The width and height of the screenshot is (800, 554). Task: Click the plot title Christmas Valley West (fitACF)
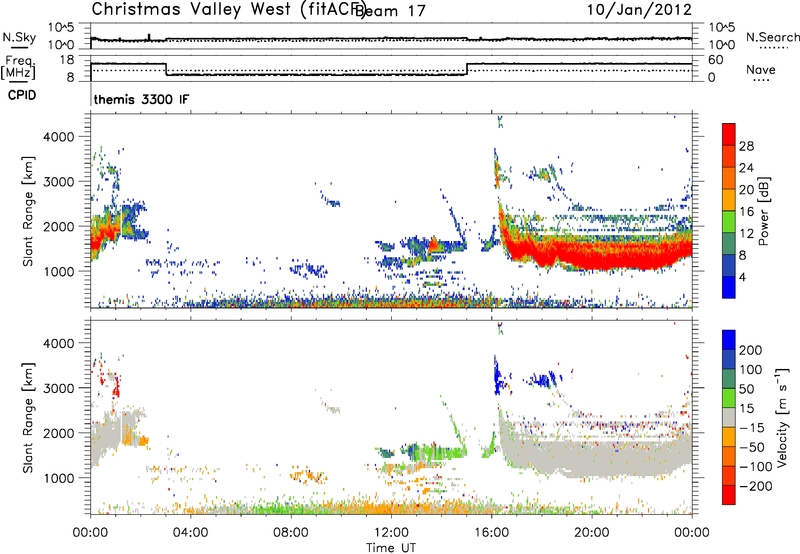pos(229,9)
